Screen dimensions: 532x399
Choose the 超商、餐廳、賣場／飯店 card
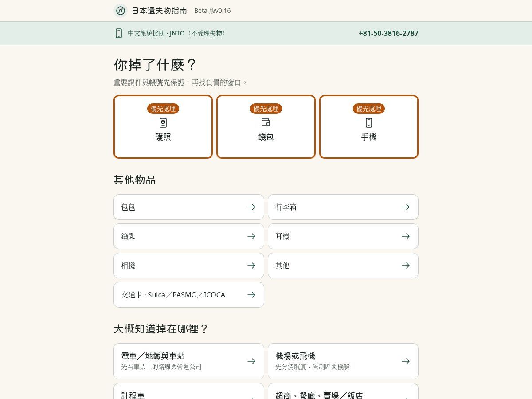point(343,391)
